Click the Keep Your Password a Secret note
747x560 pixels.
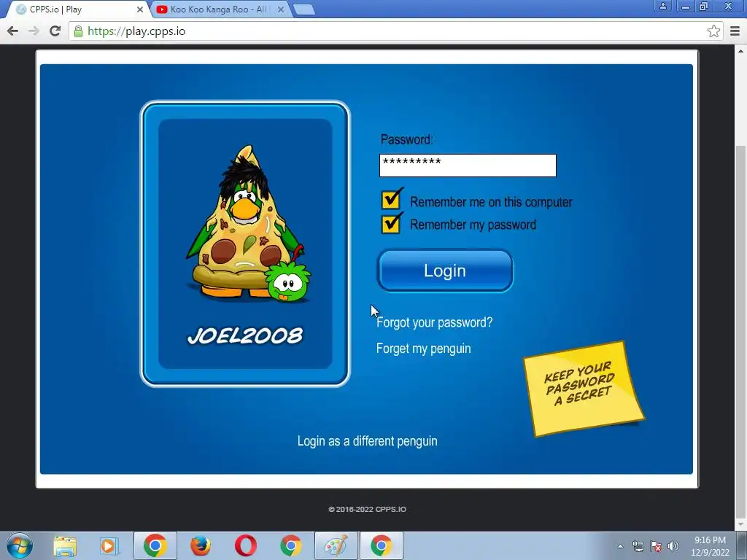click(x=584, y=388)
